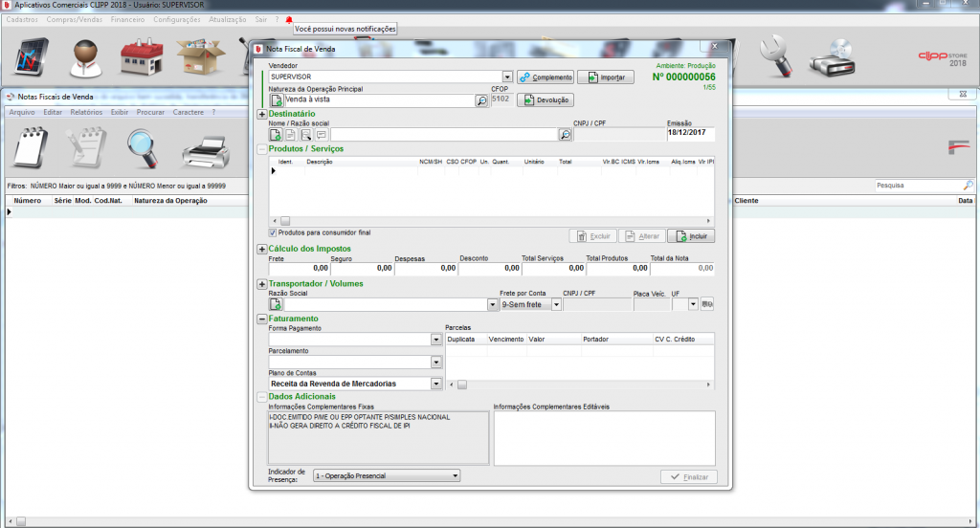Open the factory building icon in toolbar
Screen dimensions: 980x528
click(x=141, y=57)
